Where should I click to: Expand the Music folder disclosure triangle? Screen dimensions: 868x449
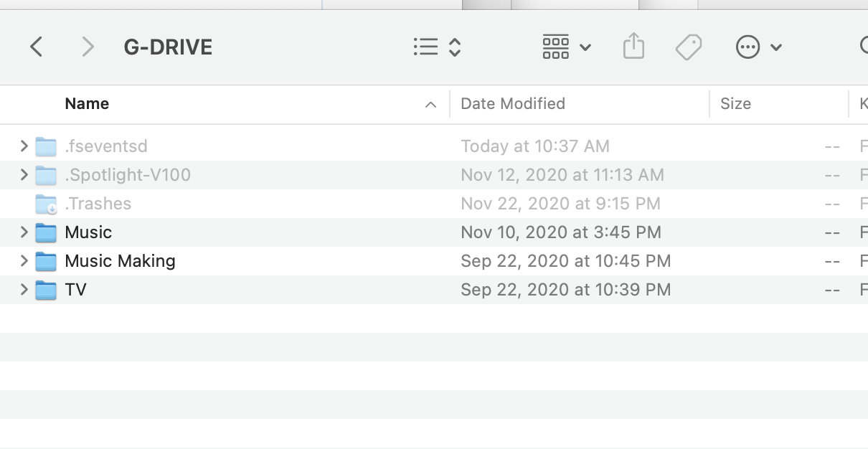point(24,232)
